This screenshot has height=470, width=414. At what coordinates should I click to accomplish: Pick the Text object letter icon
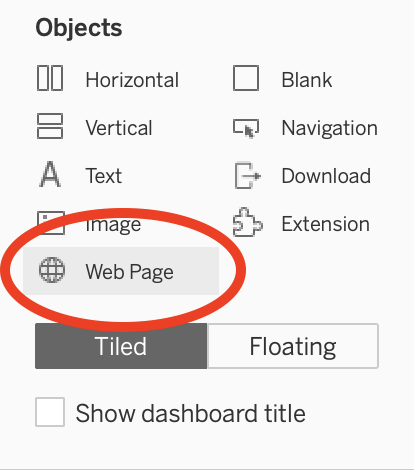pos(50,174)
